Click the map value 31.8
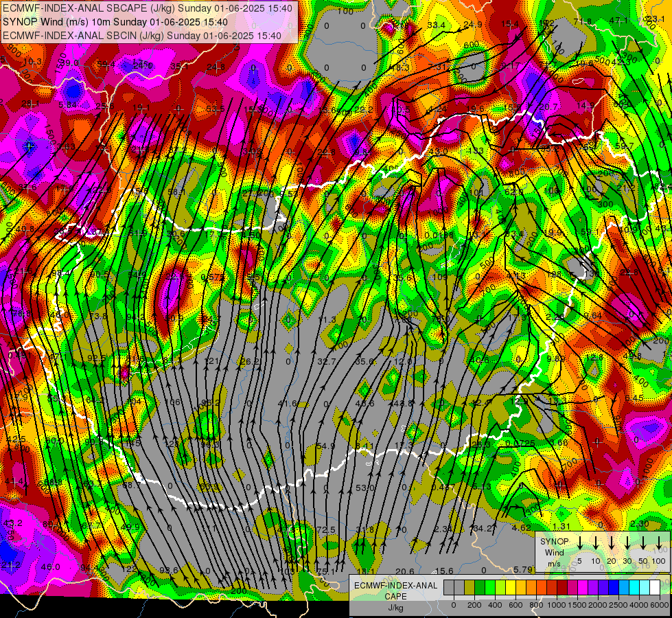 click(x=365, y=530)
